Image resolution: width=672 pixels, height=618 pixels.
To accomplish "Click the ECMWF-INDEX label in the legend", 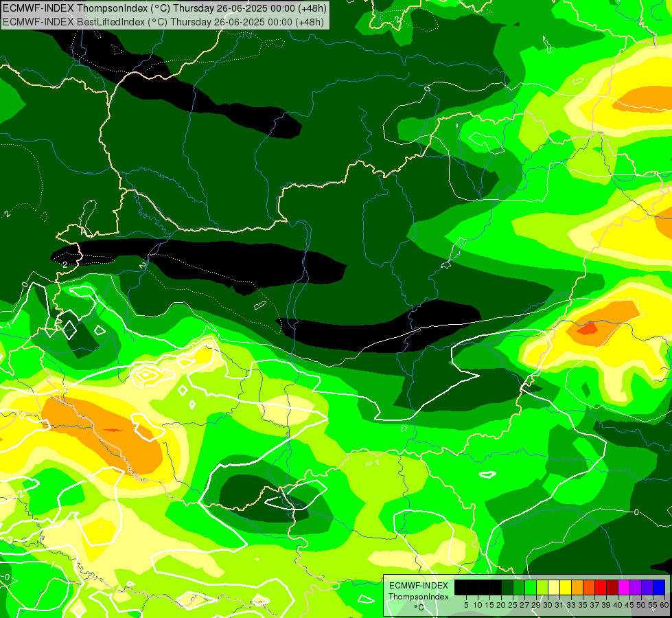I will (419, 586).
